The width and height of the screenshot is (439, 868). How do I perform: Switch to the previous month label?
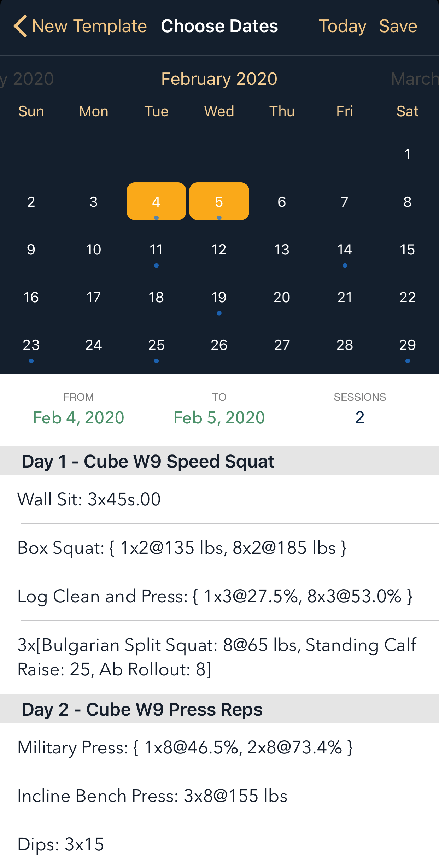tap(28, 79)
